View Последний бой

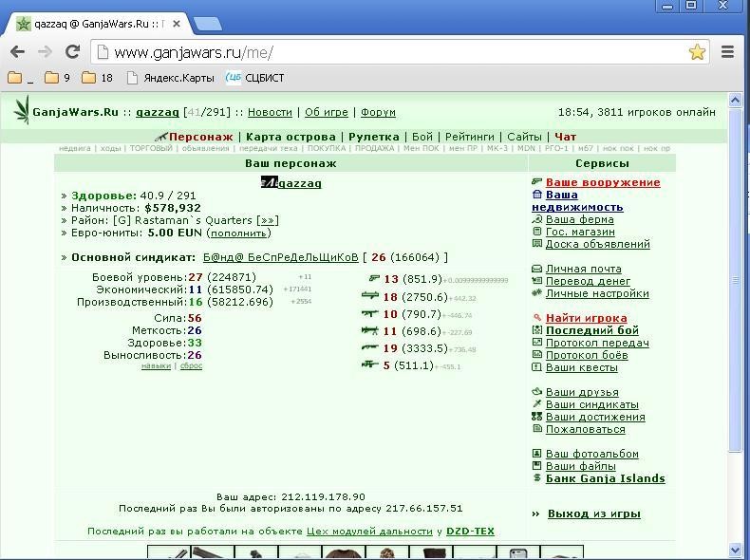point(592,330)
